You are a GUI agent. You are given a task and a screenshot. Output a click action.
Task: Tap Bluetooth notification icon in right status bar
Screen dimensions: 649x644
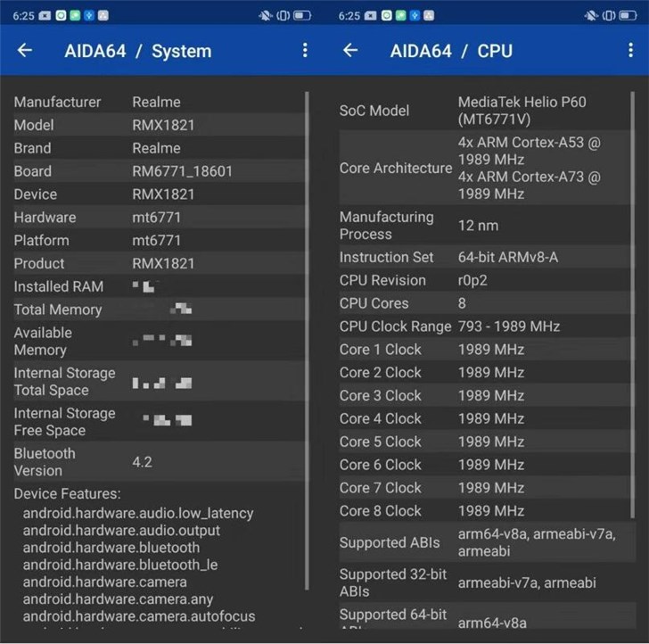[x=415, y=16]
